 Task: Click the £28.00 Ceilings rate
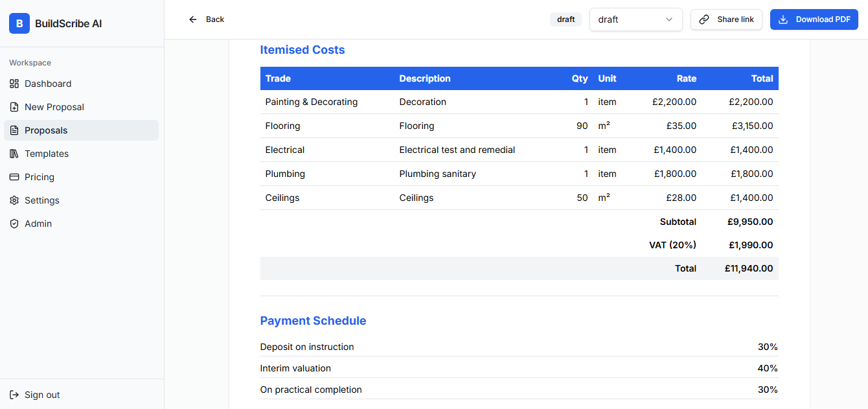pos(681,198)
